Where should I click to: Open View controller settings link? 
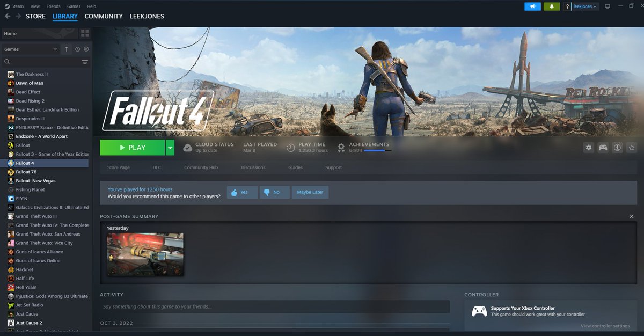click(x=605, y=326)
